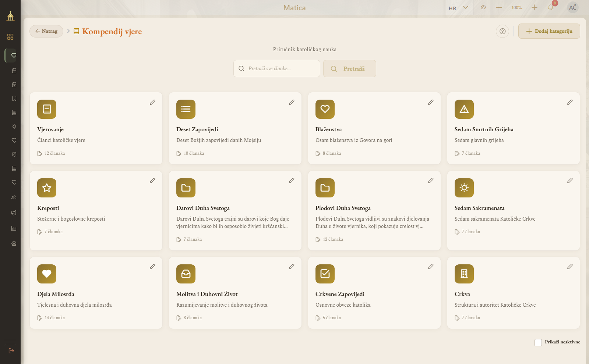Screen dimensions: 589x364
Task: Click the logout icon in sidebar
Action: pos(11,351)
